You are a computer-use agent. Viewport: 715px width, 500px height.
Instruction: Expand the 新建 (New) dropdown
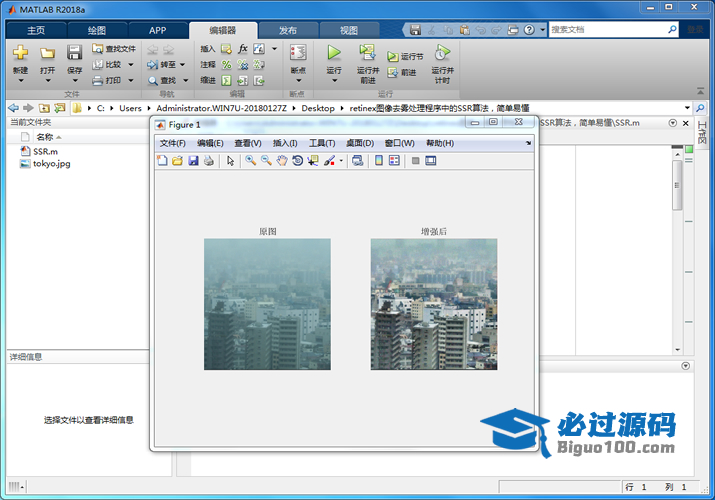pos(20,81)
